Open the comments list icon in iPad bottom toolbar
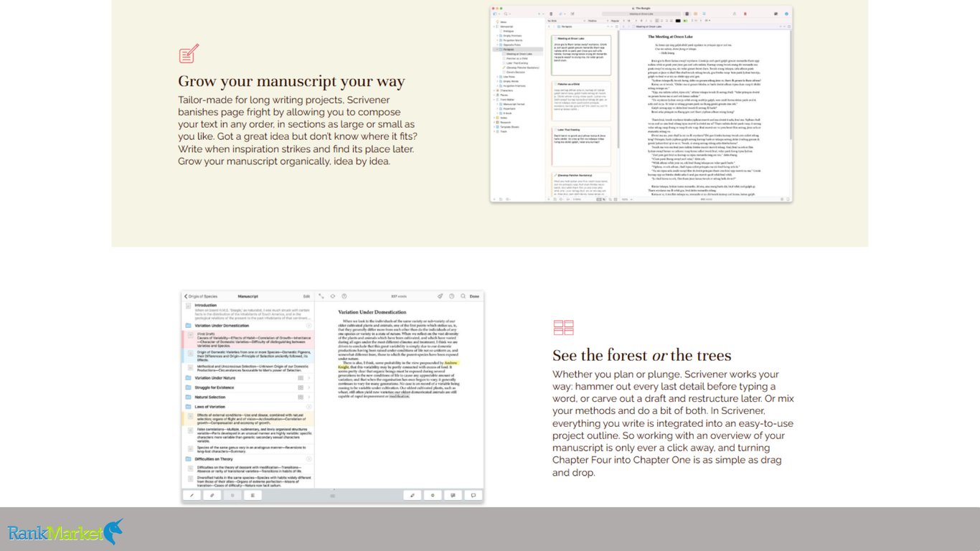980x551 pixels. point(453,495)
